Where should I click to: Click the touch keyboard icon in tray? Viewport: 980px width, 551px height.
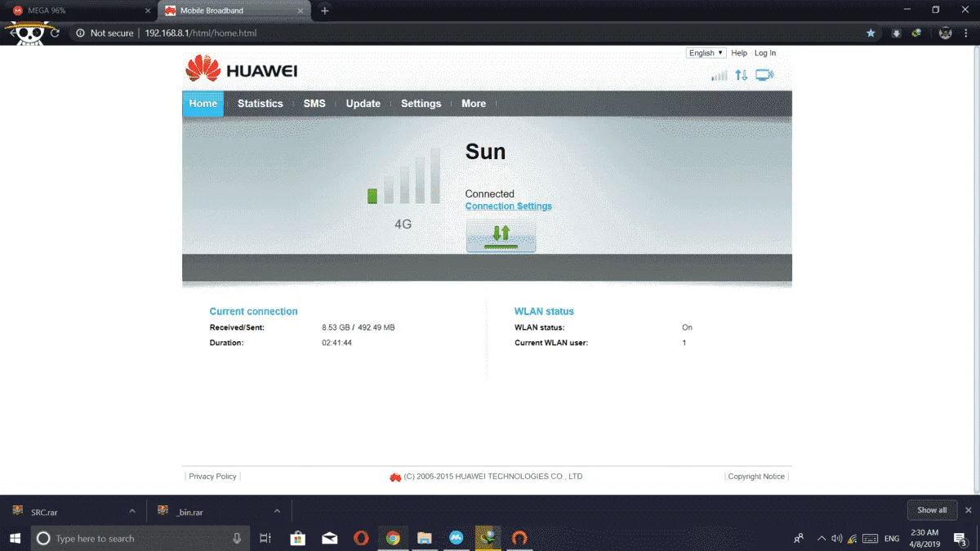click(x=871, y=539)
